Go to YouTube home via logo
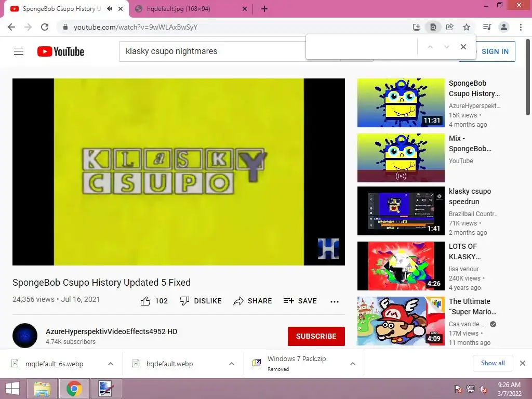This screenshot has width=532, height=399. point(61,51)
